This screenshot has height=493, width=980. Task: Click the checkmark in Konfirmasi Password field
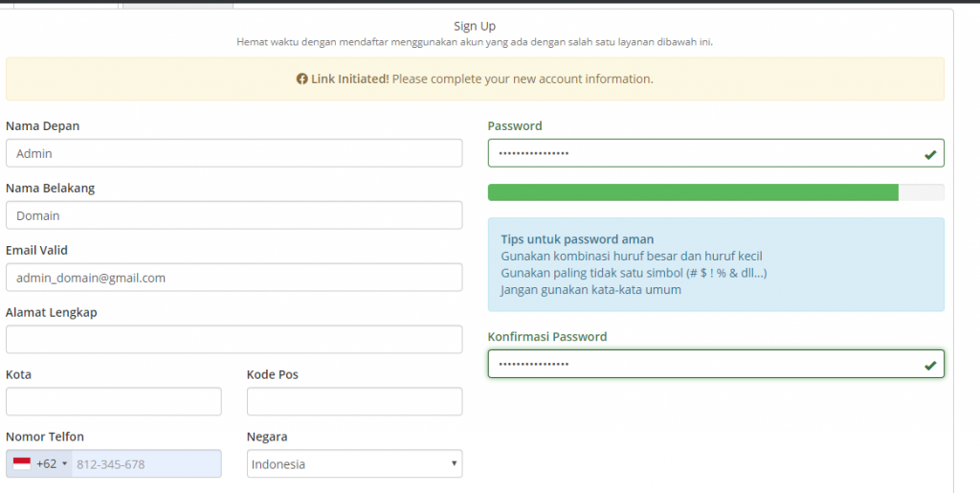point(930,365)
